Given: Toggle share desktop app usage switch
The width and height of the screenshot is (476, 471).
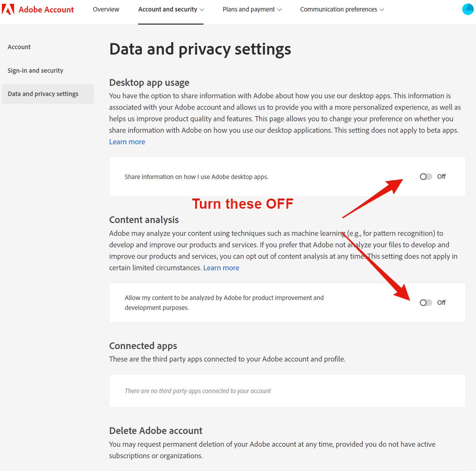Looking at the screenshot, I should coord(426,177).
